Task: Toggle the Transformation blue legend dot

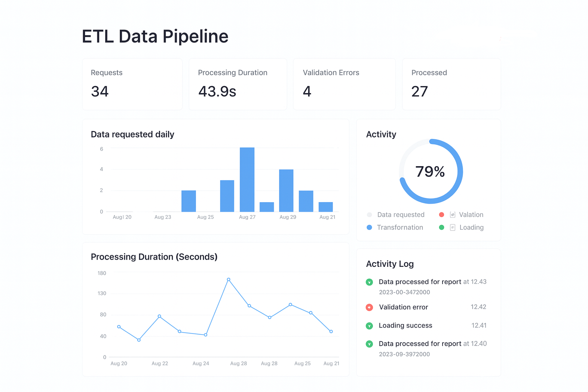Action: pyautogui.click(x=369, y=227)
